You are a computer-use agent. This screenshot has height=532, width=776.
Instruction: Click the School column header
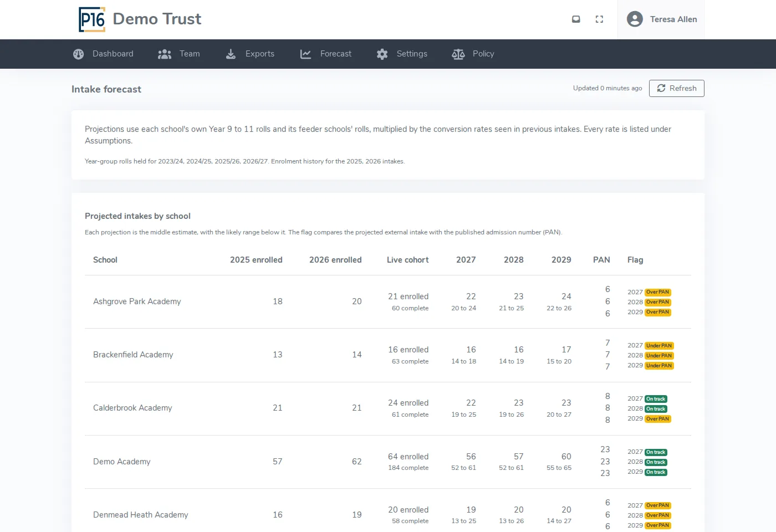coord(105,260)
